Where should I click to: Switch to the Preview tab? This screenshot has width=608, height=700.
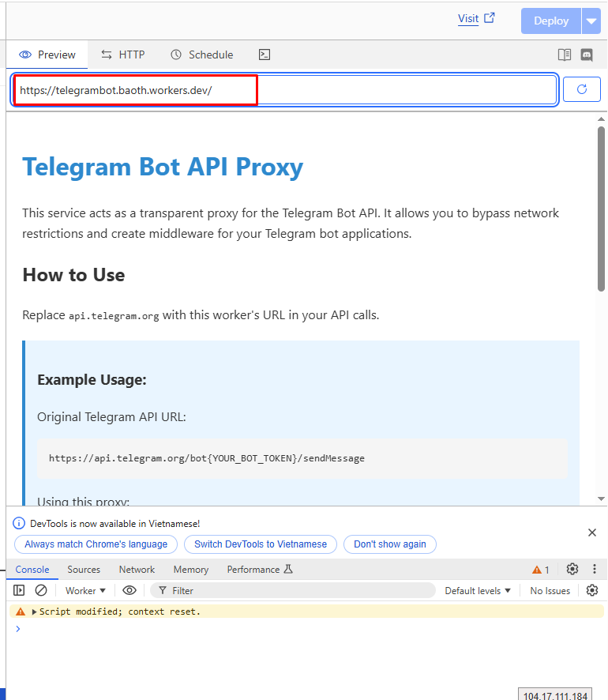tap(47, 55)
